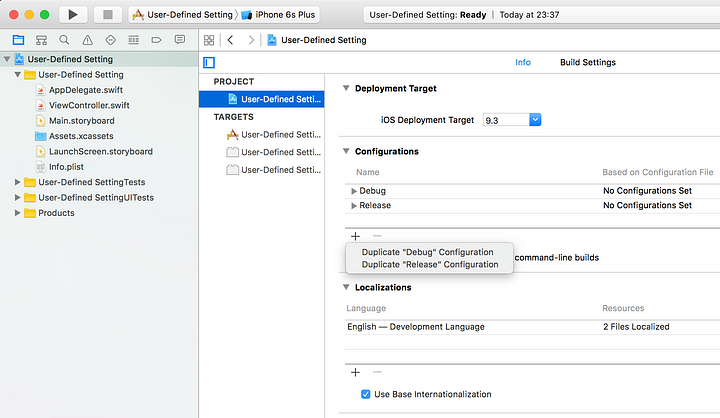Open the Issue navigator warning icon

point(87,40)
